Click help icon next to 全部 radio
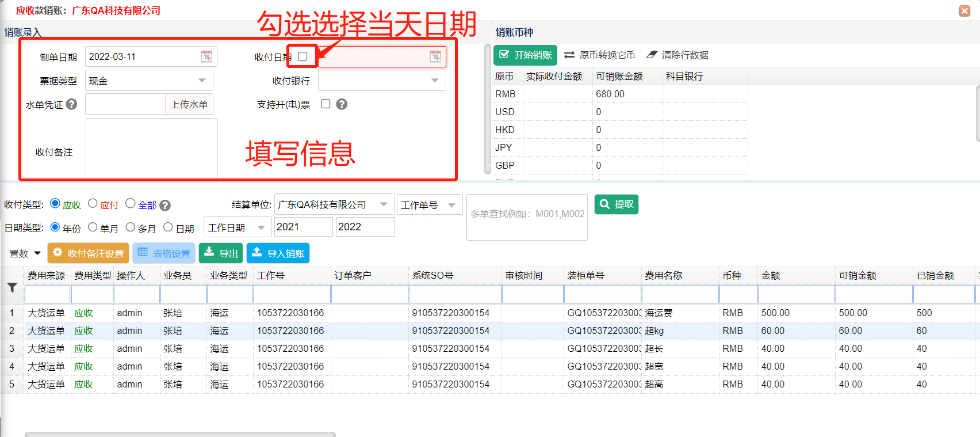 tap(165, 206)
